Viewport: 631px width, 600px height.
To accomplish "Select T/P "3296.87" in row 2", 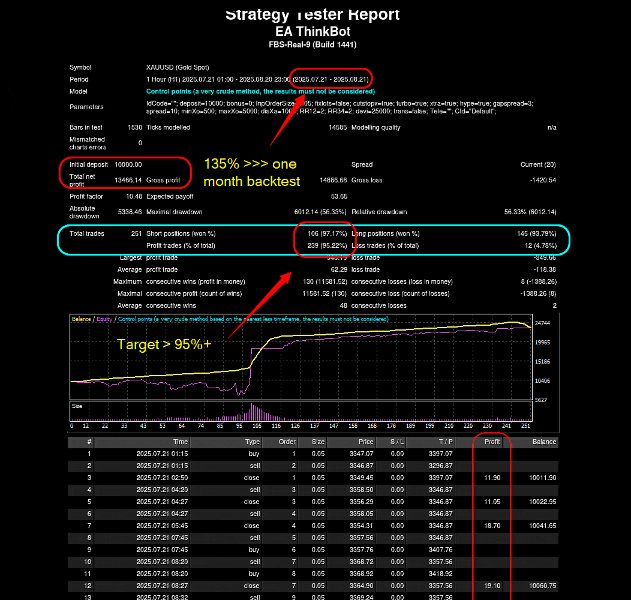I will point(440,466).
